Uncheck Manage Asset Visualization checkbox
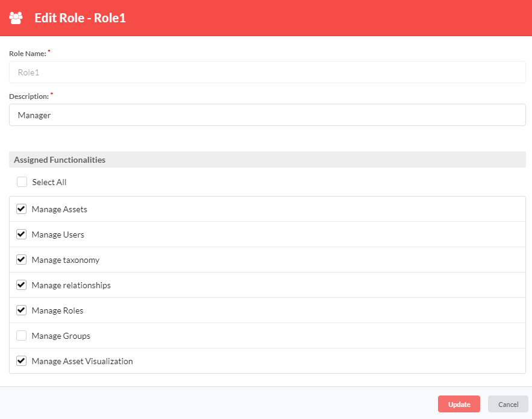532x419 pixels. (x=21, y=361)
